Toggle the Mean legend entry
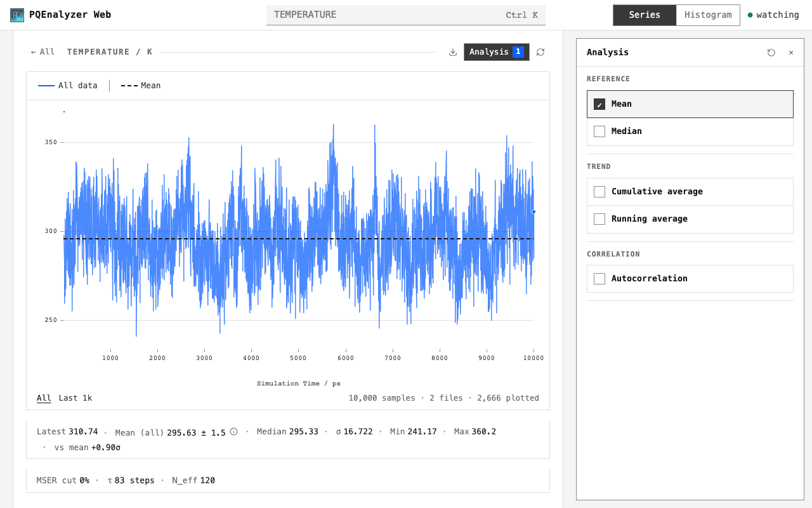 pos(141,86)
